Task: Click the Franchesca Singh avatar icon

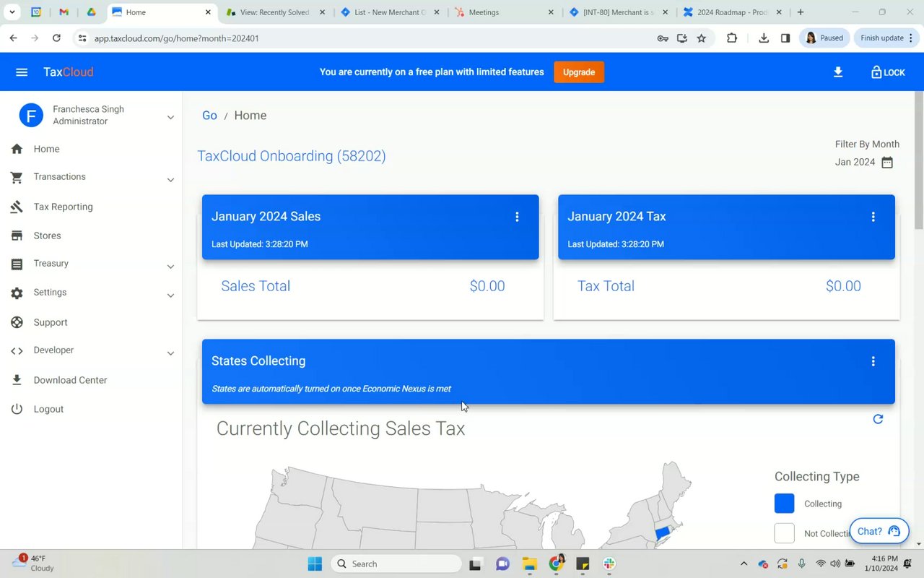Action: click(x=31, y=115)
